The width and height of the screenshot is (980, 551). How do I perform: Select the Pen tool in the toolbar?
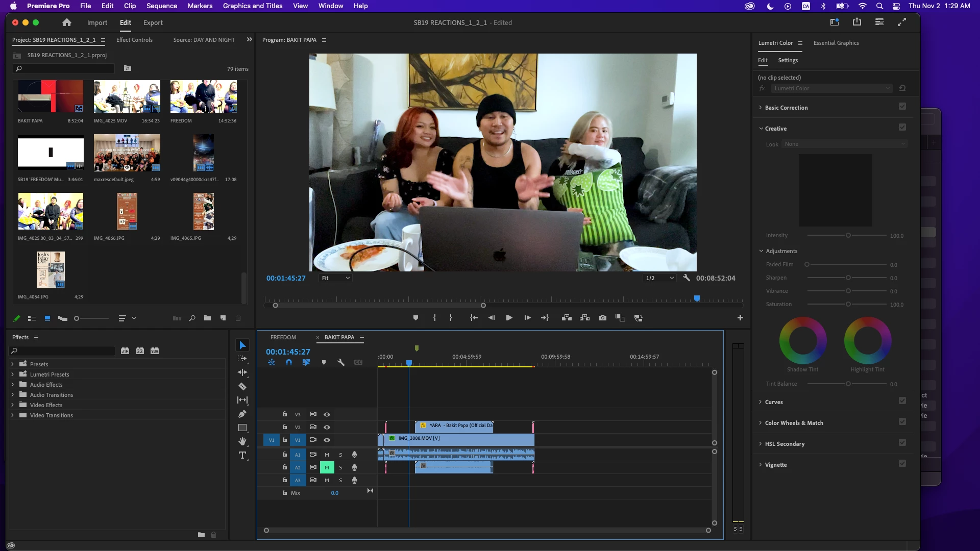(x=242, y=414)
